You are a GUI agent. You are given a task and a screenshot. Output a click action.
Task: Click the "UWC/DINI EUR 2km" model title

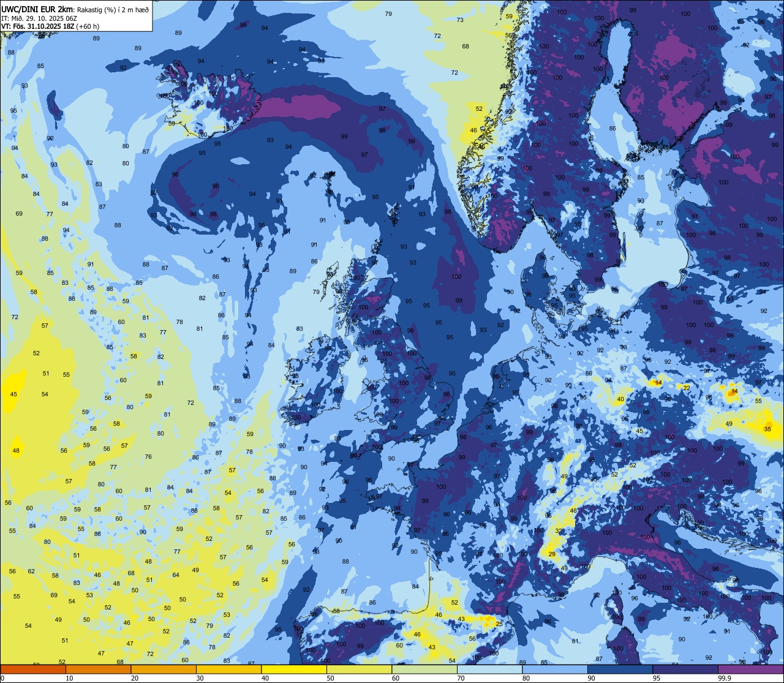click(36, 9)
